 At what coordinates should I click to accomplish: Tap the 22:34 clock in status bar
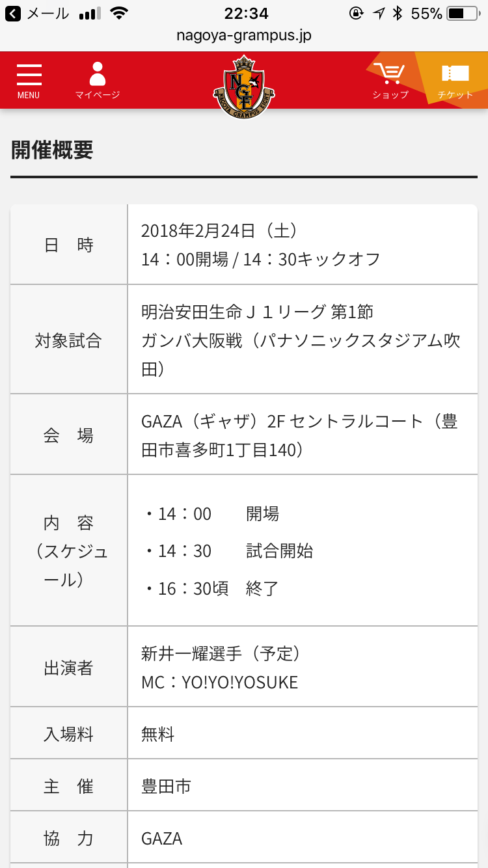point(246,13)
